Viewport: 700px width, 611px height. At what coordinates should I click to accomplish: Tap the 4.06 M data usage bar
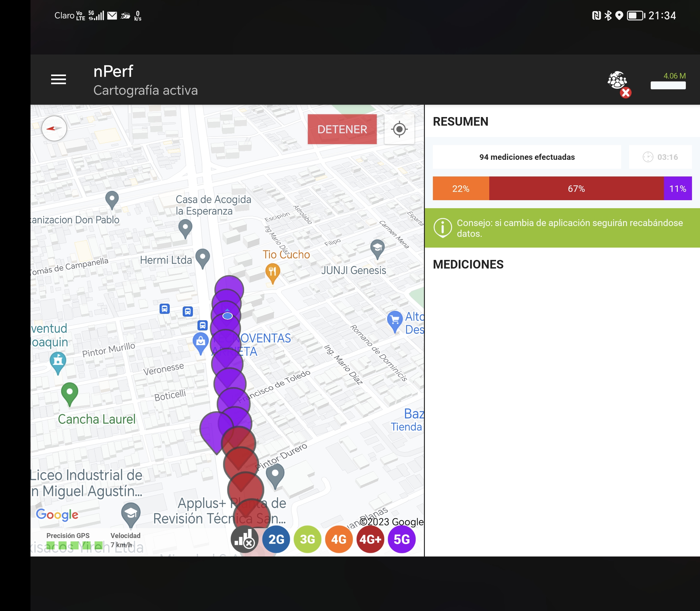[668, 81]
